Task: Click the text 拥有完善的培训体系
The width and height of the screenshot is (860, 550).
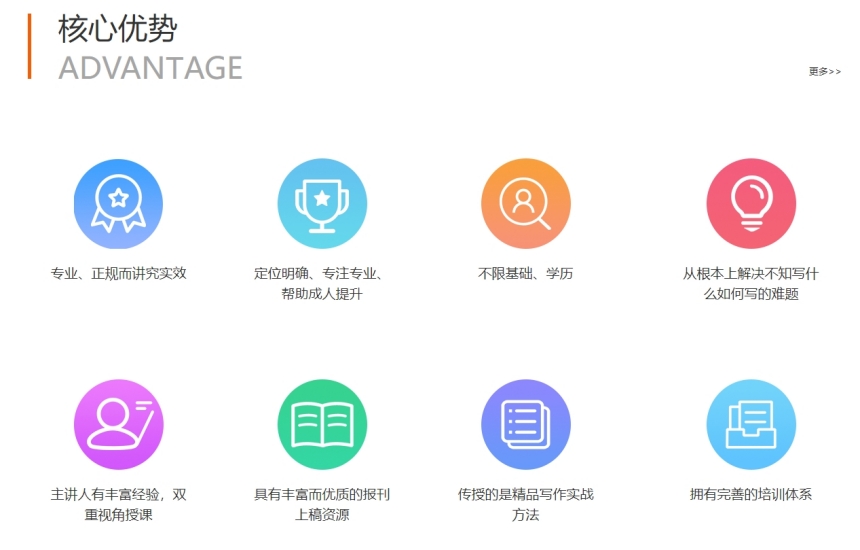Action: [x=751, y=494]
